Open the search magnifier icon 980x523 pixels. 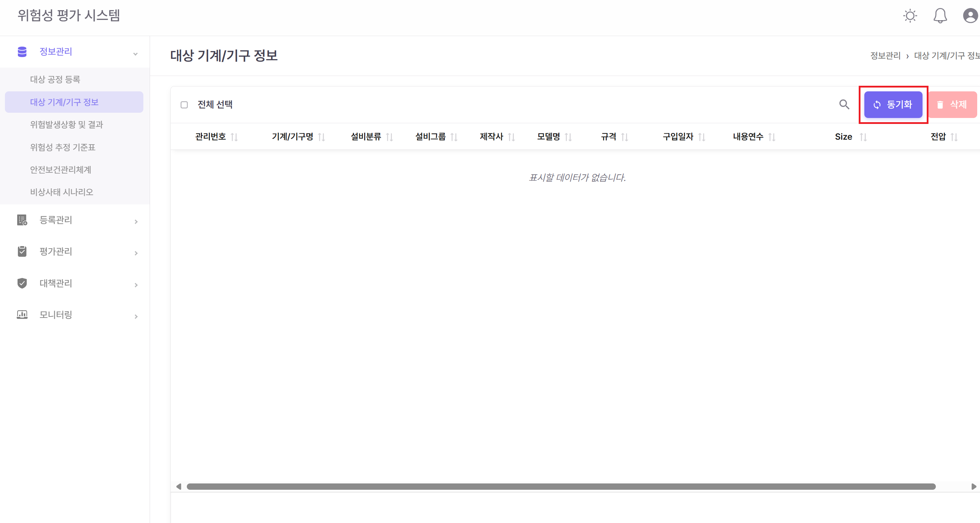[x=844, y=105]
